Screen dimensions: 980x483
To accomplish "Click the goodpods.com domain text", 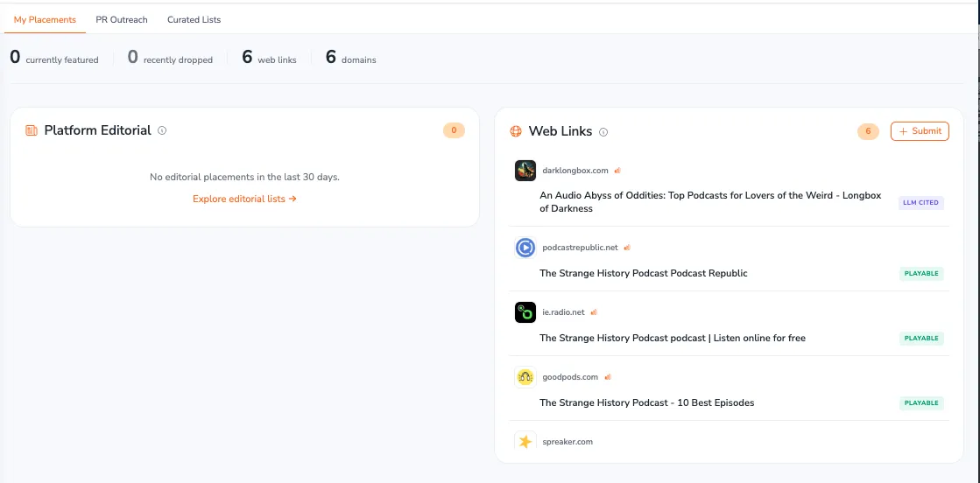I will [570, 377].
